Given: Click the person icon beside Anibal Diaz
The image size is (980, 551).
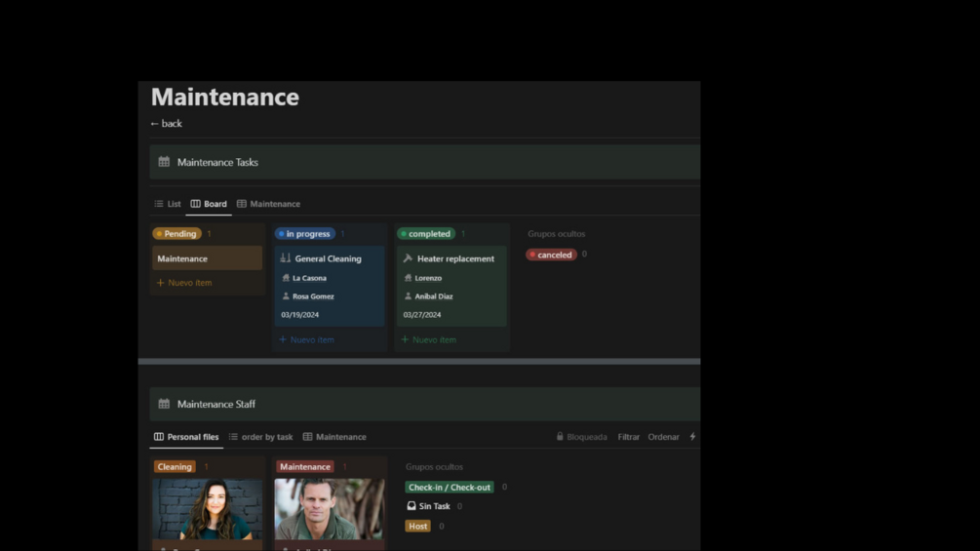Looking at the screenshot, I should click(x=409, y=296).
